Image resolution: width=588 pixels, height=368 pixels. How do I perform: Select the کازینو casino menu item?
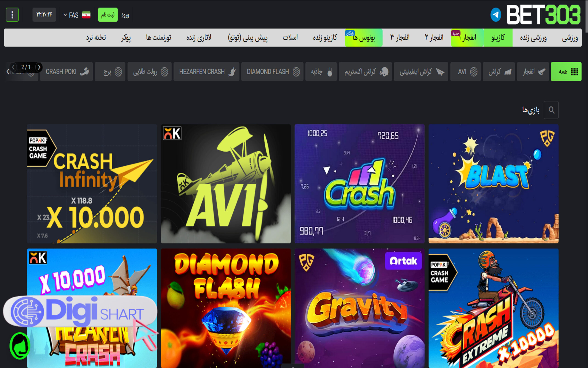point(498,38)
